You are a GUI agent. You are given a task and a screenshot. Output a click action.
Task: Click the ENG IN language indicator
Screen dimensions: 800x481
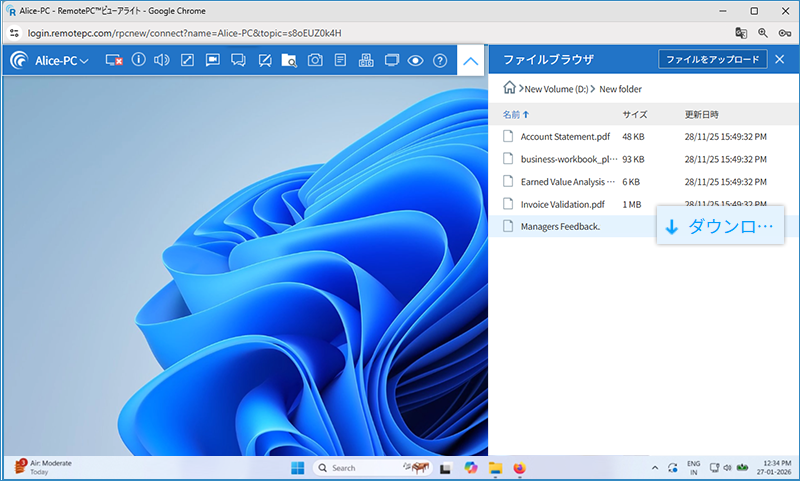coord(693,468)
